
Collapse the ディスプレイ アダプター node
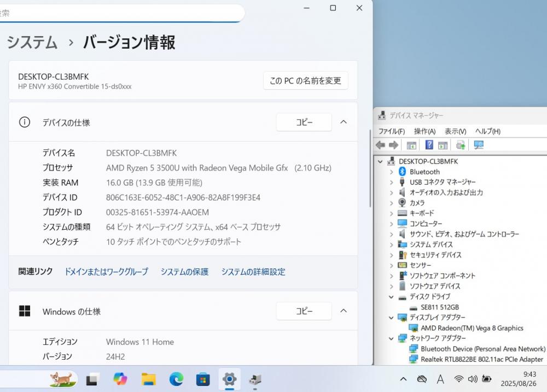[x=391, y=317]
